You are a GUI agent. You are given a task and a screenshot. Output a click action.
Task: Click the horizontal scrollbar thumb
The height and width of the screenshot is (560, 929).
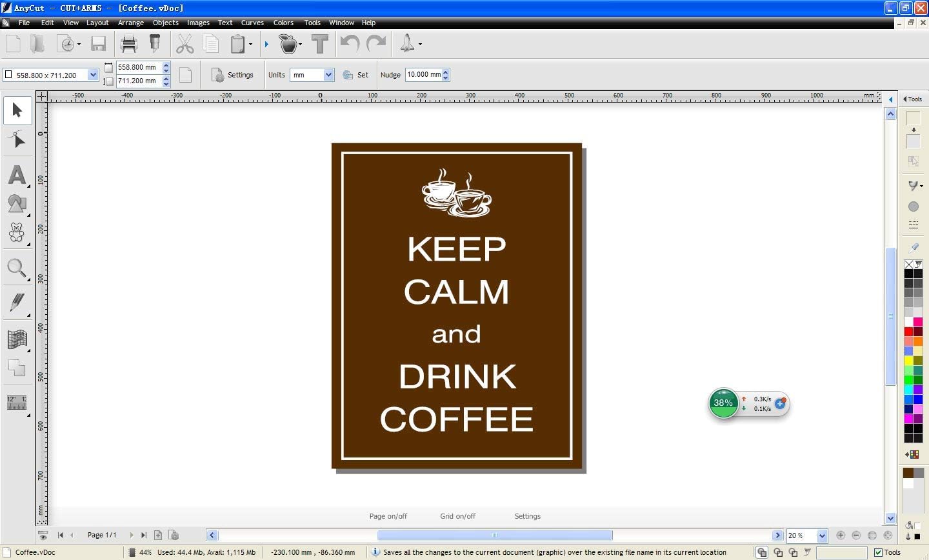pos(495,535)
